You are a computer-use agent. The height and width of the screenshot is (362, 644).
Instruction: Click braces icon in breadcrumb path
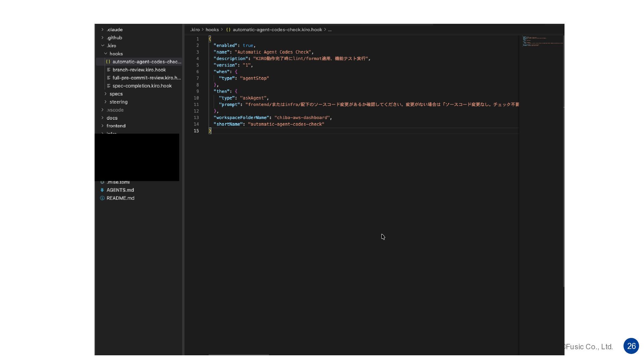tap(228, 30)
